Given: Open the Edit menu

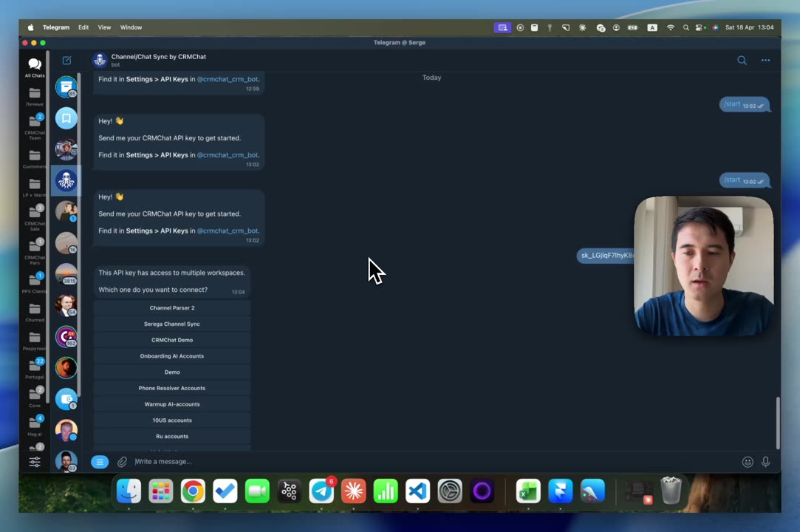Looking at the screenshot, I should 83,27.
